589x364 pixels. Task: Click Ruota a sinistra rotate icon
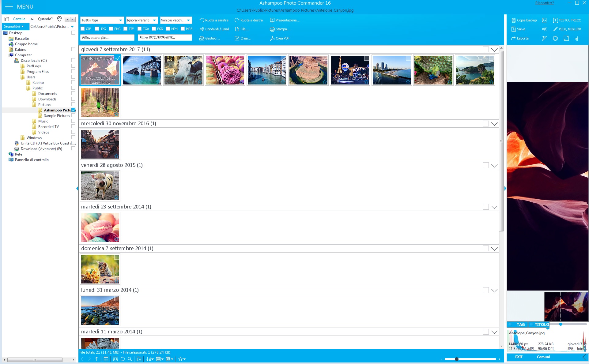(202, 20)
